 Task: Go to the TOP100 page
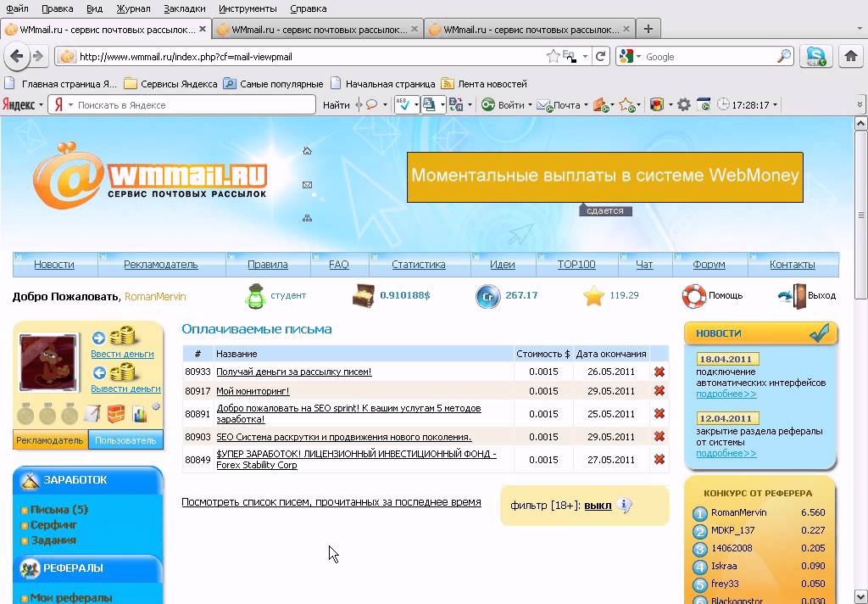[x=576, y=265]
